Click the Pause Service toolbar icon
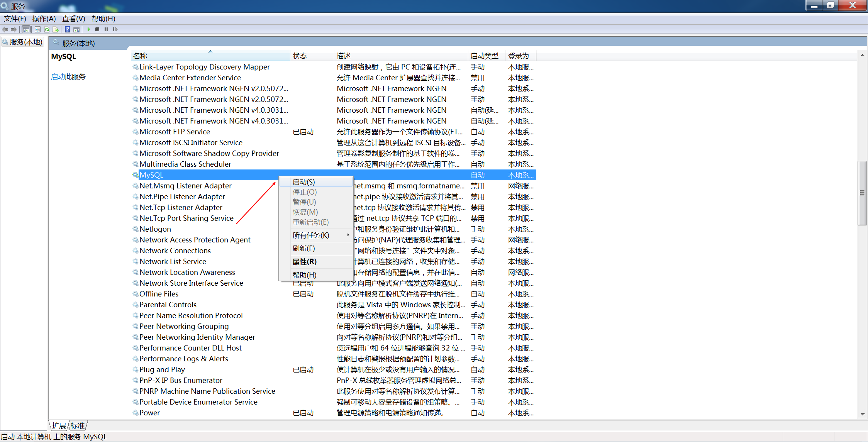This screenshot has height=442, width=868. (x=106, y=29)
